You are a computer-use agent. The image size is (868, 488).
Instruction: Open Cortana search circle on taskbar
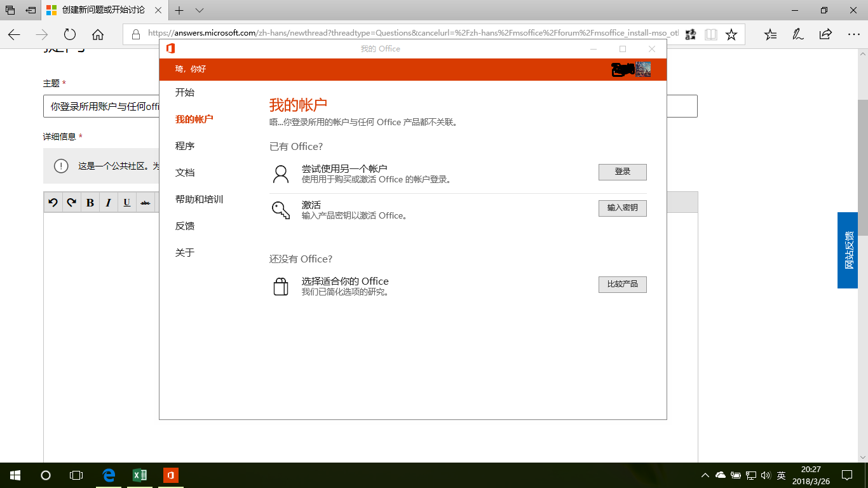(x=46, y=475)
